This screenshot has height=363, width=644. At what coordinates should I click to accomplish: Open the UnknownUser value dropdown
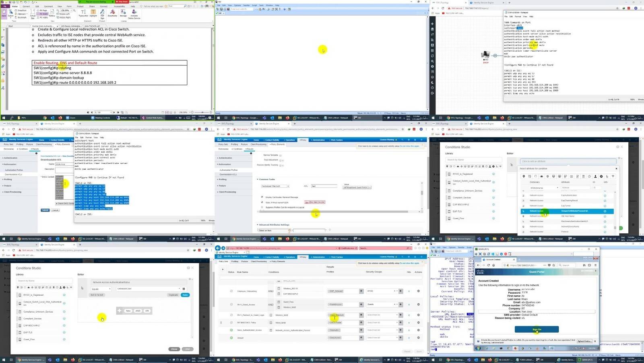coord(148,289)
